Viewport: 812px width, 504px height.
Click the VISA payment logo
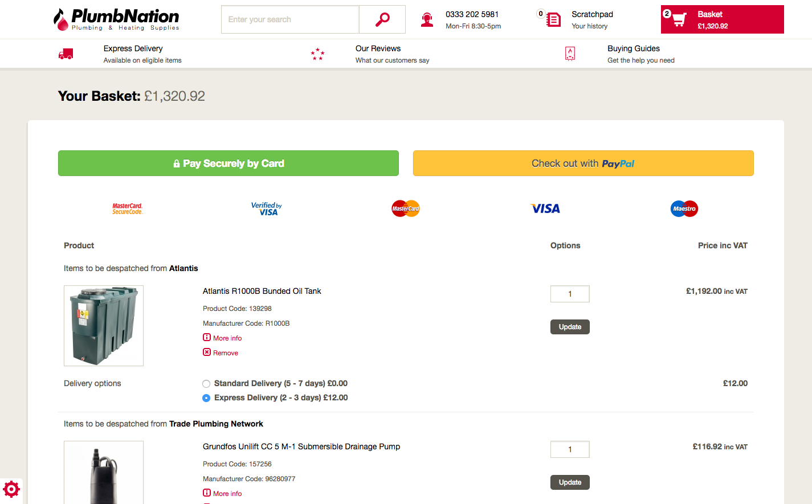(545, 209)
